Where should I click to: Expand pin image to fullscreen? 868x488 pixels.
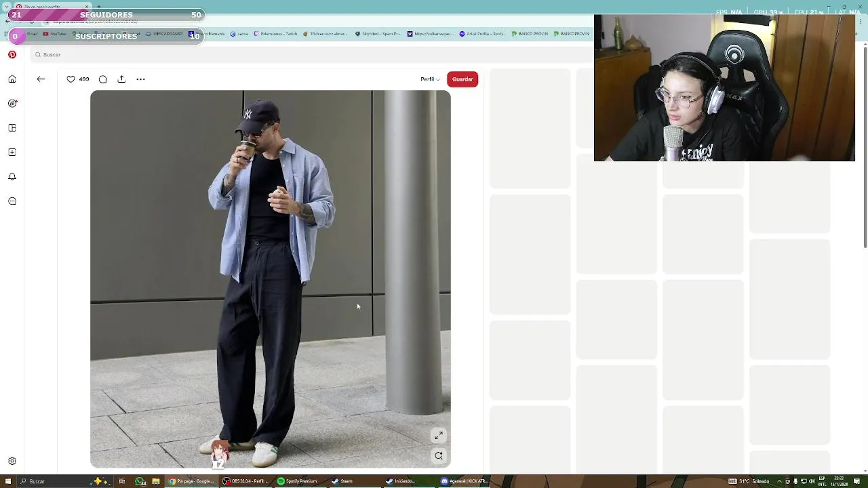(439, 435)
